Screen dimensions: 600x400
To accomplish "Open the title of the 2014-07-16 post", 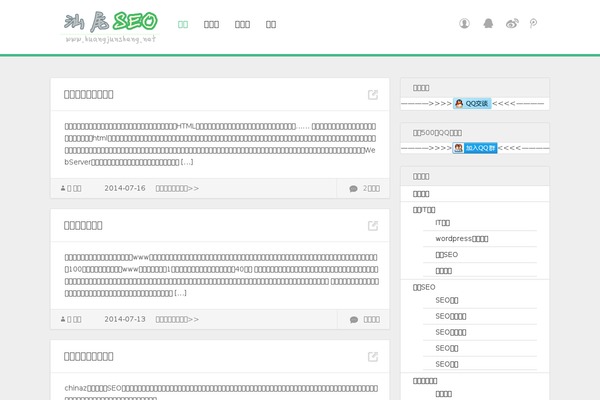I will (x=88, y=94).
